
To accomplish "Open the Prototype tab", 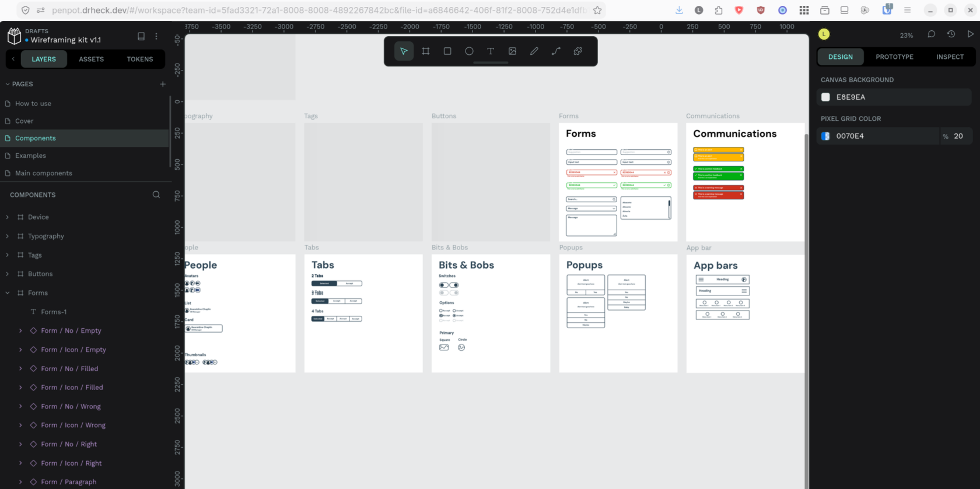I will coord(894,57).
